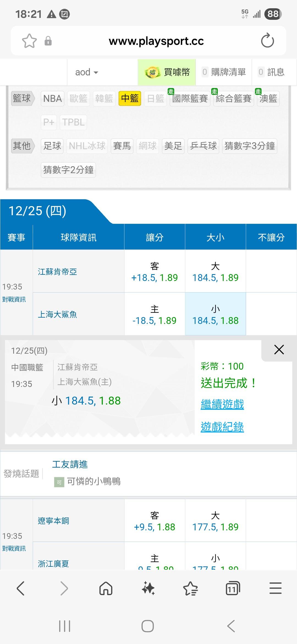This screenshot has width=297, height=644.
Task: Navigate back with left arrow
Action: pos(21,589)
